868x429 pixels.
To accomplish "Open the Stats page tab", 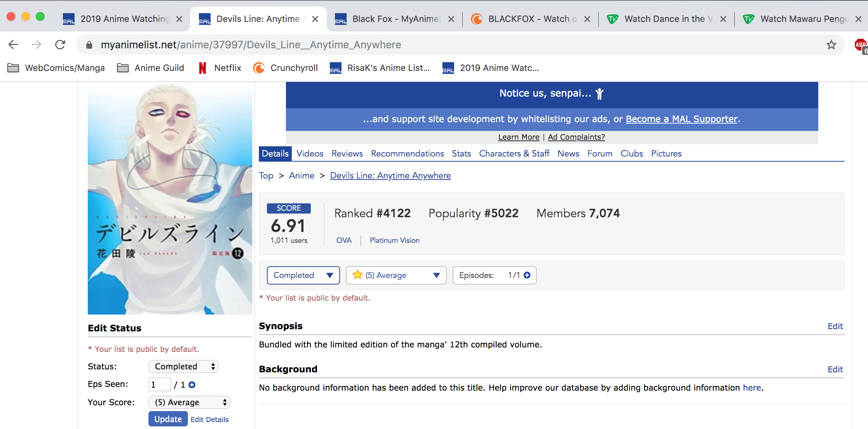I will pyautogui.click(x=461, y=154).
